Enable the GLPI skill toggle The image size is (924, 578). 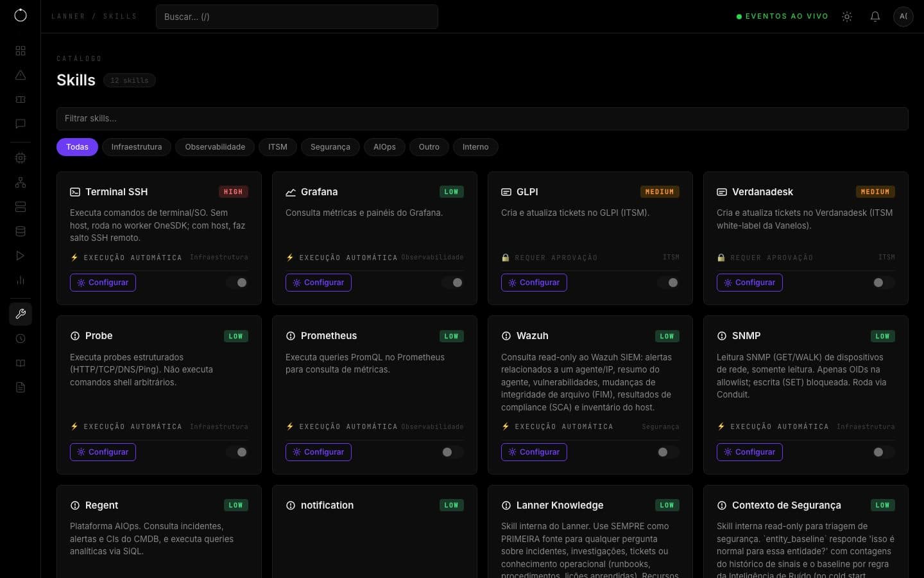pyautogui.click(x=668, y=283)
